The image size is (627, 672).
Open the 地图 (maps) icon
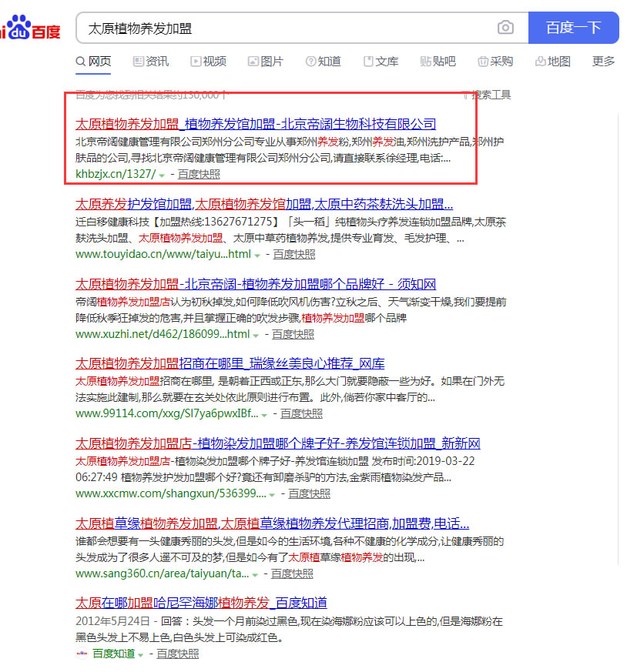tap(538, 61)
